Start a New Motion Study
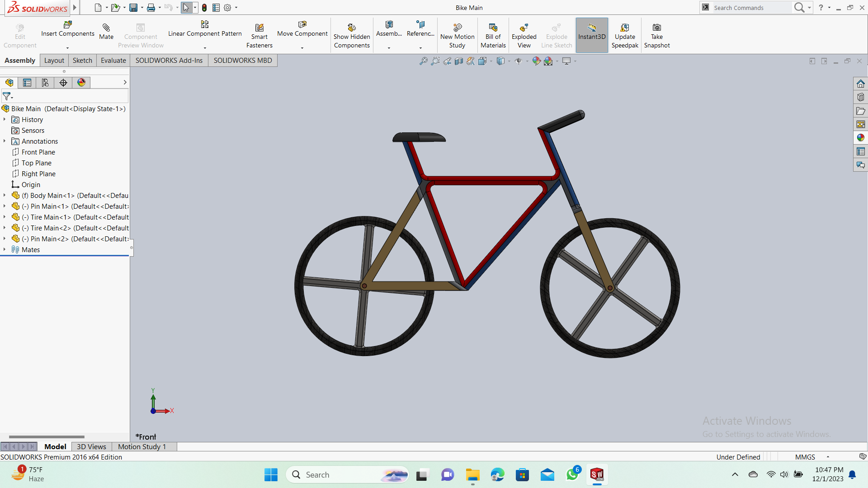 [457, 36]
